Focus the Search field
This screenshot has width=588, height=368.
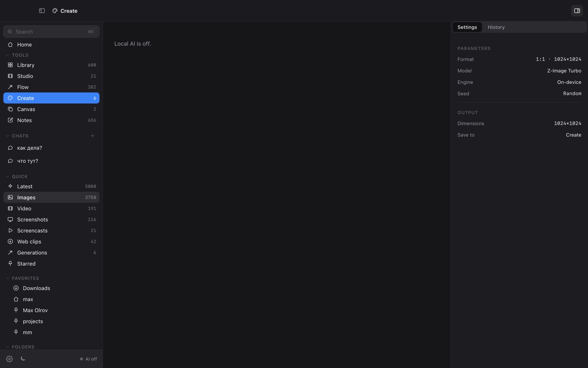click(x=51, y=32)
